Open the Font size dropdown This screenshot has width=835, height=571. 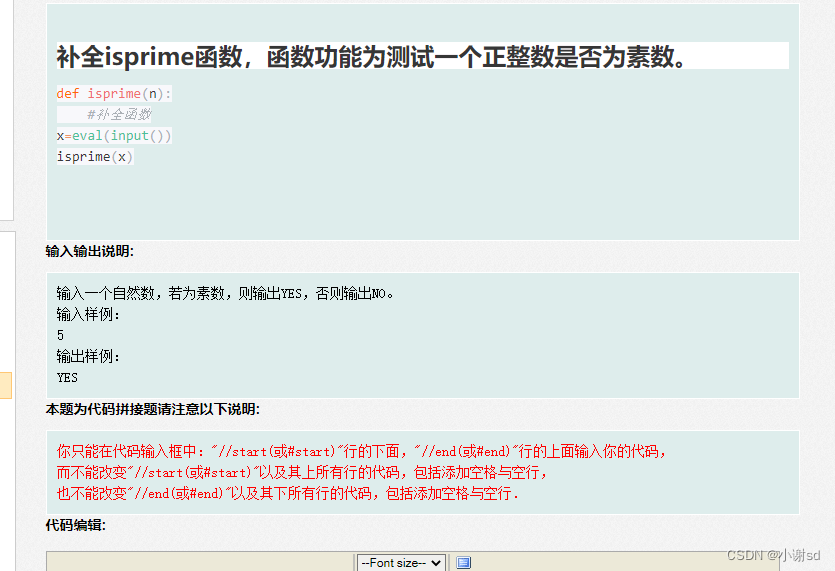[401, 562]
